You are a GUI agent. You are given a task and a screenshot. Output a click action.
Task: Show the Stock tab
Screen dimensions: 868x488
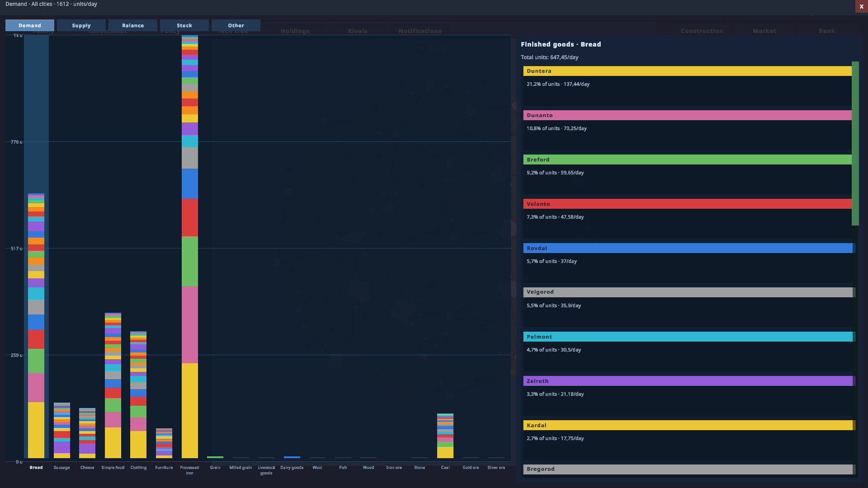184,25
